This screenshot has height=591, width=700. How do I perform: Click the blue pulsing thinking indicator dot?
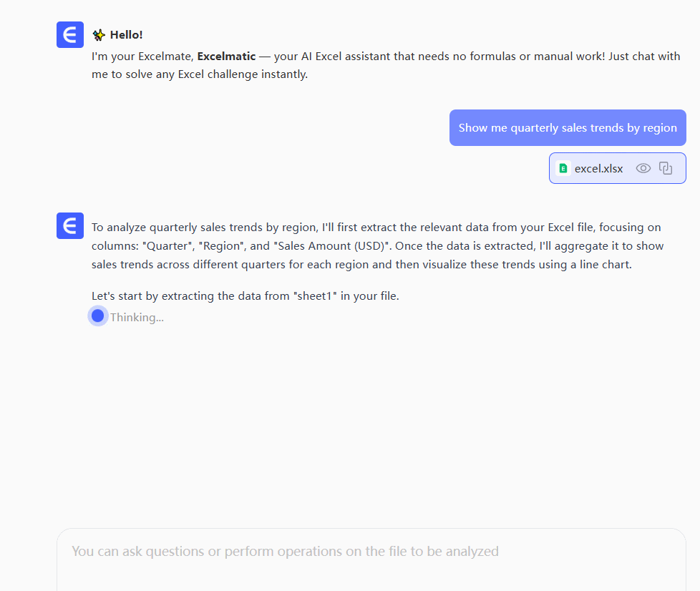(98, 316)
